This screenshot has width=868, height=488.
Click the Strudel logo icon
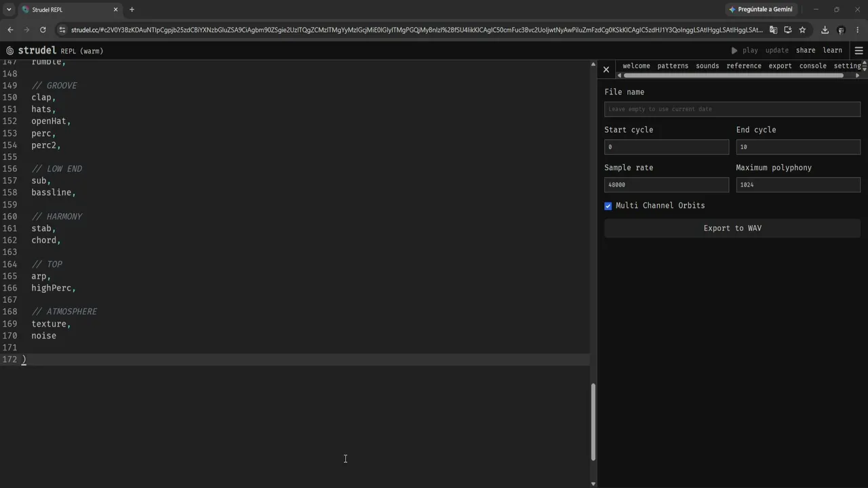[9, 51]
